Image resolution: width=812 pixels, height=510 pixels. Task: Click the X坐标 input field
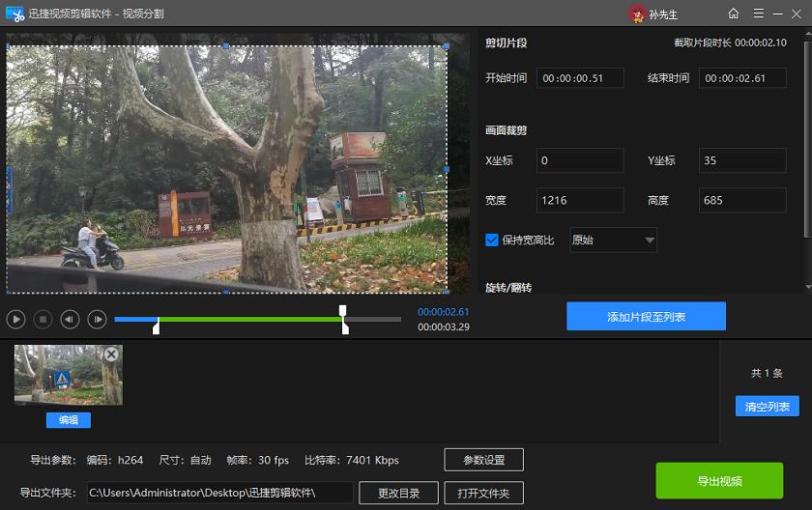click(x=580, y=160)
